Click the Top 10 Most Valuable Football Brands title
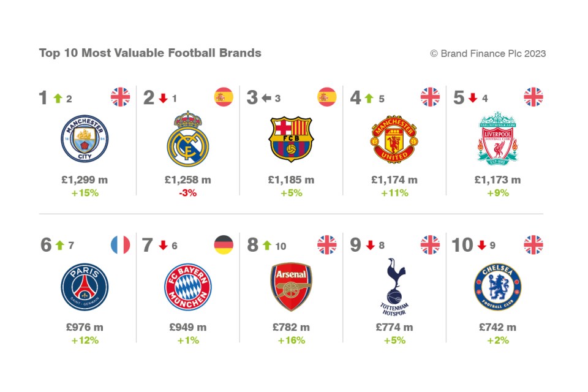This screenshot has width=588, height=392. click(x=150, y=53)
